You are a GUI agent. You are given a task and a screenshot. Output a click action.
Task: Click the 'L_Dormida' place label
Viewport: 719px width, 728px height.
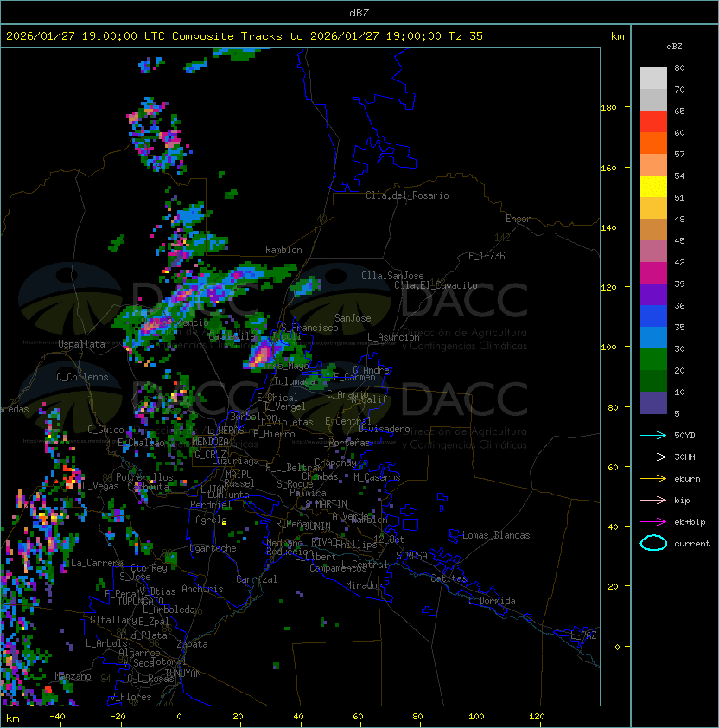click(492, 601)
